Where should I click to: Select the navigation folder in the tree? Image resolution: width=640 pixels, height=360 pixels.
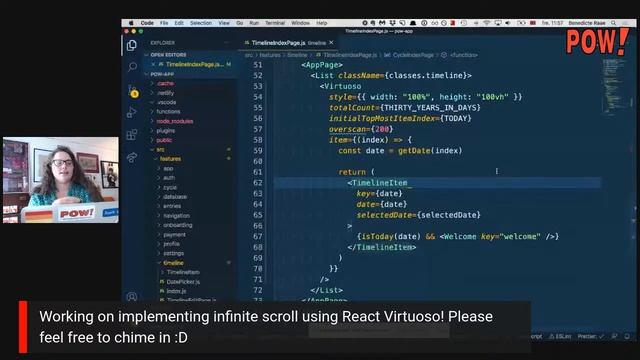(176, 216)
